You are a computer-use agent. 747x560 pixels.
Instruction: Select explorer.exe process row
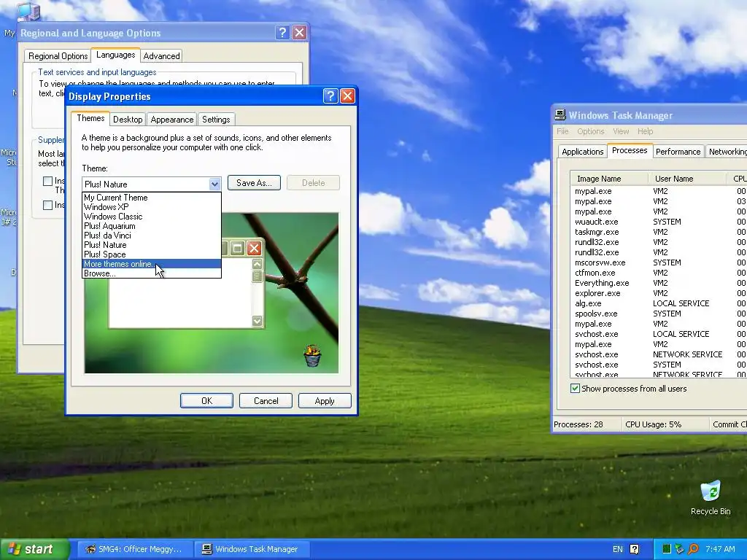pos(659,293)
